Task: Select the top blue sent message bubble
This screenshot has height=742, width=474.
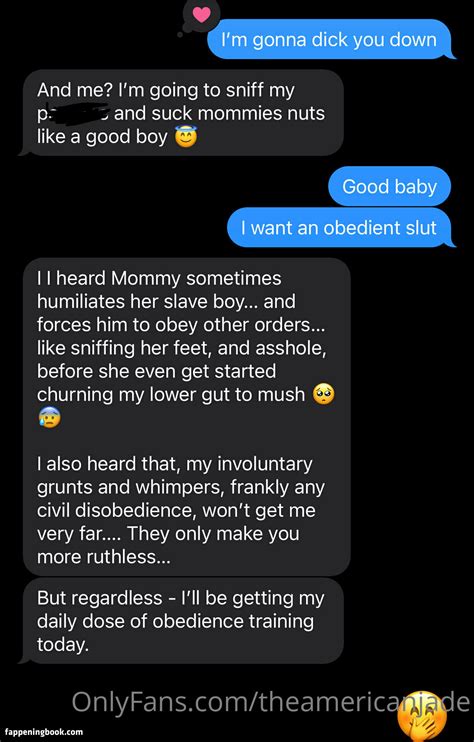Action: 332,39
